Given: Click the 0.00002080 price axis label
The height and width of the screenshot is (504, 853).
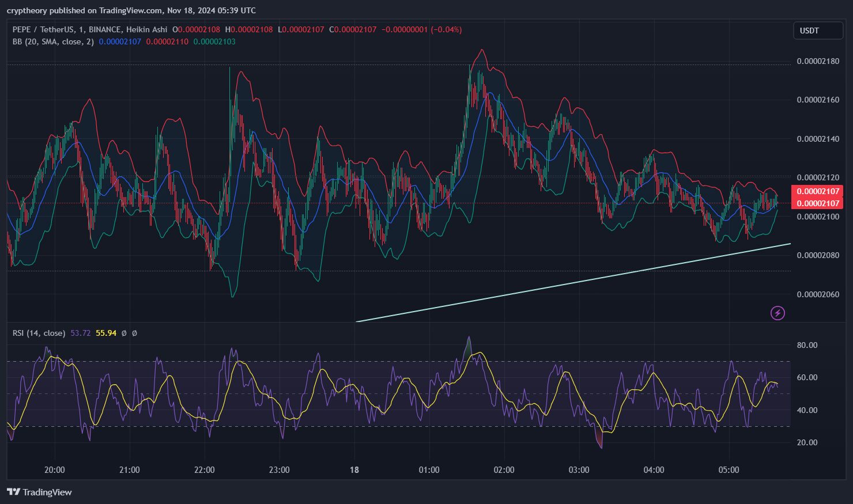Looking at the screenshot, I should 818,255.
